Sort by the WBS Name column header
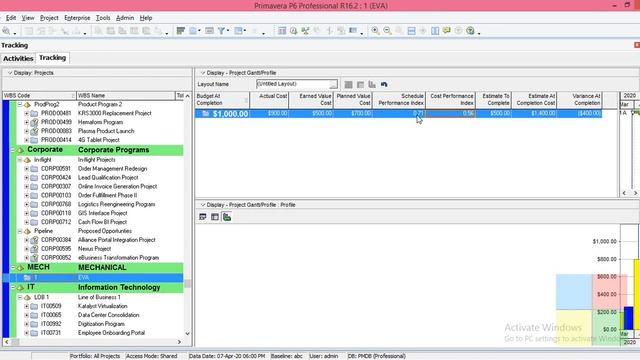640x360 pixels. (x=126, y=96)
